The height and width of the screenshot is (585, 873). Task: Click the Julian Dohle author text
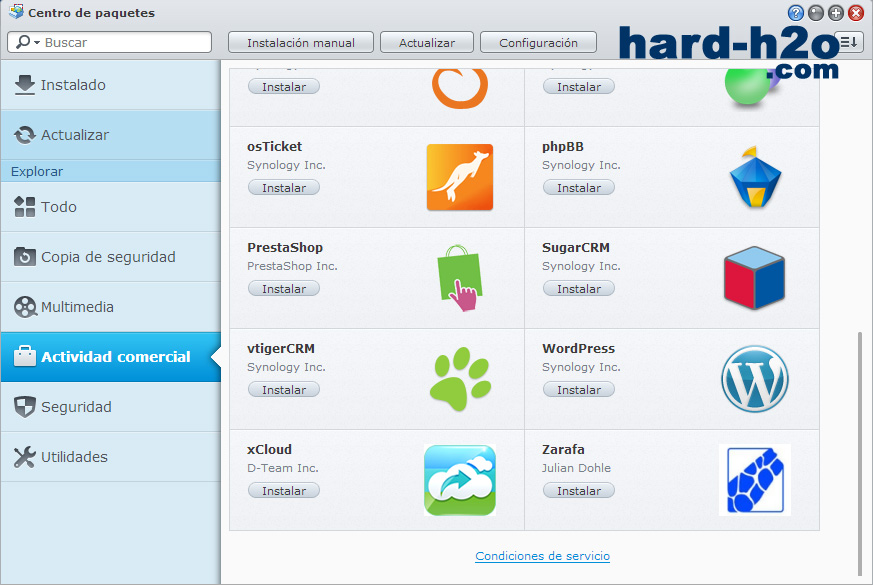(x=576, y=468)
